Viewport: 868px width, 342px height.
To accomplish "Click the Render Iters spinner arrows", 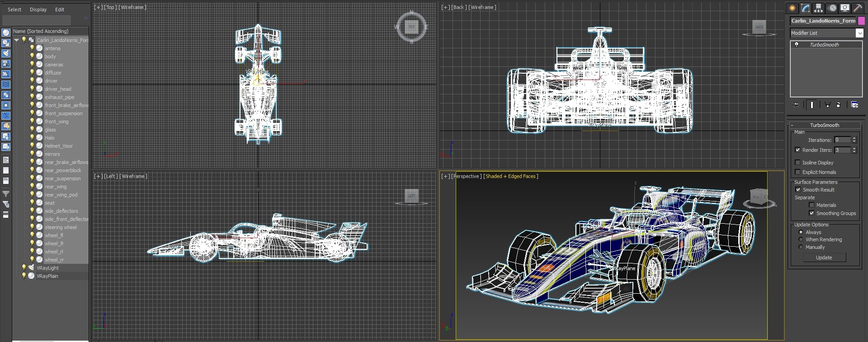I will coord(854,150).
